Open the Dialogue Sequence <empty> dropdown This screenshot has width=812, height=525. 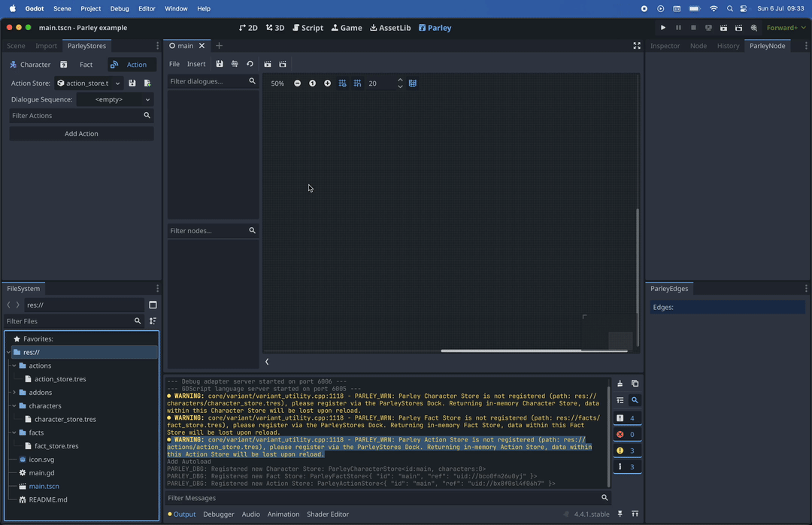(x=117, y=99)
